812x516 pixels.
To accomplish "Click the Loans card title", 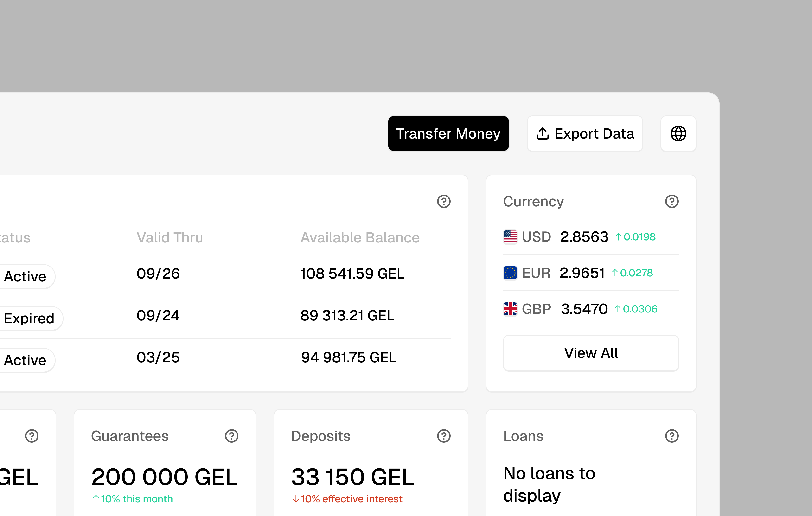I will pos(523,436).
